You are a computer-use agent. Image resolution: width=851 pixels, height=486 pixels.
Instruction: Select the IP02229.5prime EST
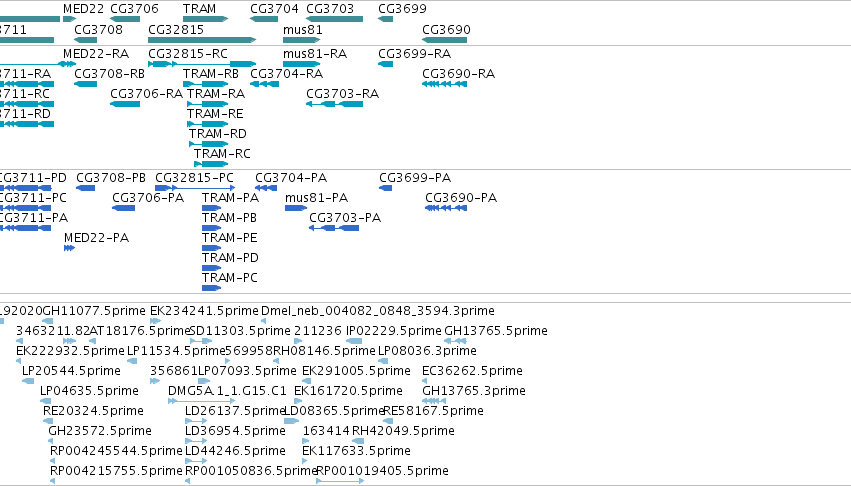[354, 341]
